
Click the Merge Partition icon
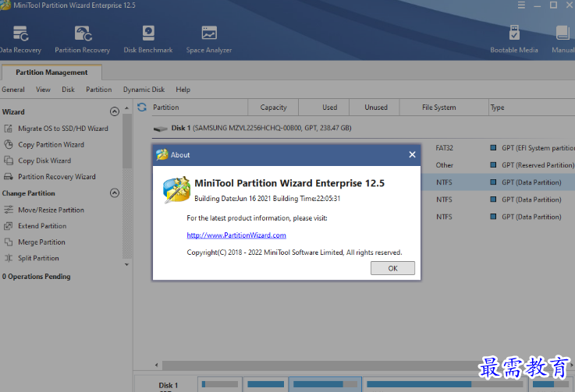pyautogui.click(x=8, y=242)
